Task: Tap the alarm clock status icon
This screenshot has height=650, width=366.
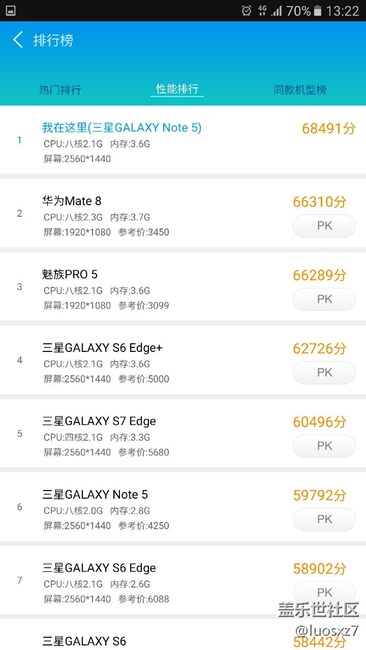Action: click(x=246, y=11)
